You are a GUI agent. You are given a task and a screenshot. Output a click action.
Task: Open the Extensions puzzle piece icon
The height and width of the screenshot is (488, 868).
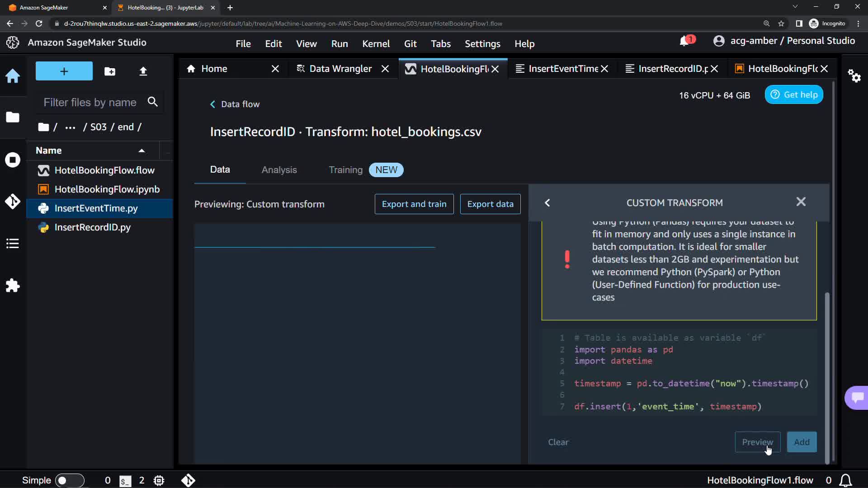point(13,286)
